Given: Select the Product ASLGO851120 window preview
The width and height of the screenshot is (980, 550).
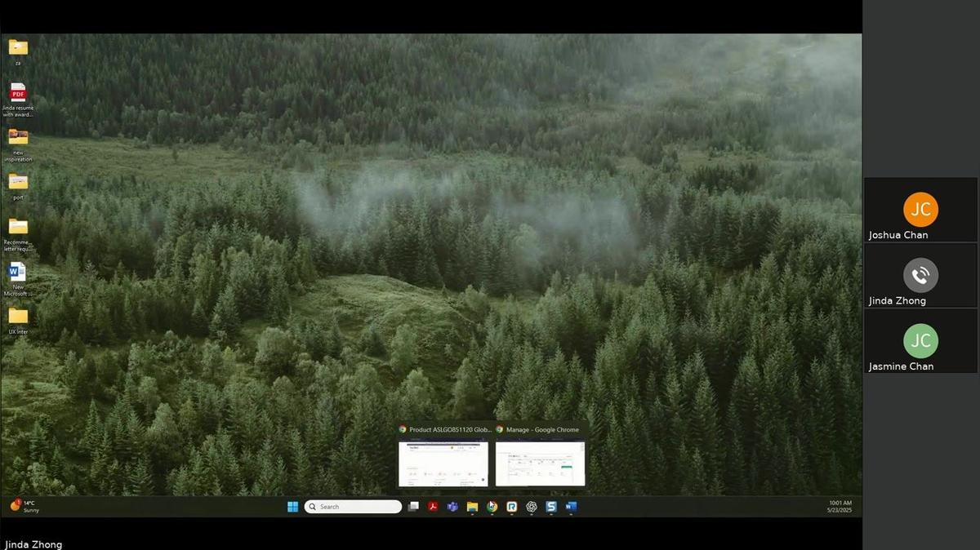Looking at the screenshot, I should pos(443,463).
